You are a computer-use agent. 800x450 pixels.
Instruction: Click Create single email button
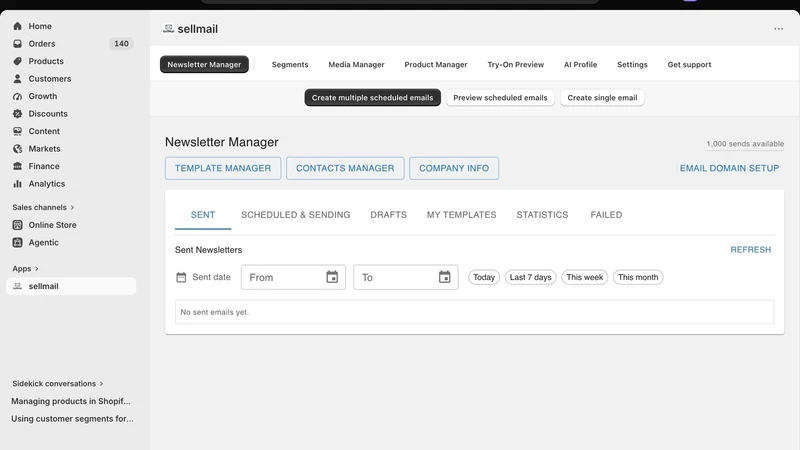point(602,97)
